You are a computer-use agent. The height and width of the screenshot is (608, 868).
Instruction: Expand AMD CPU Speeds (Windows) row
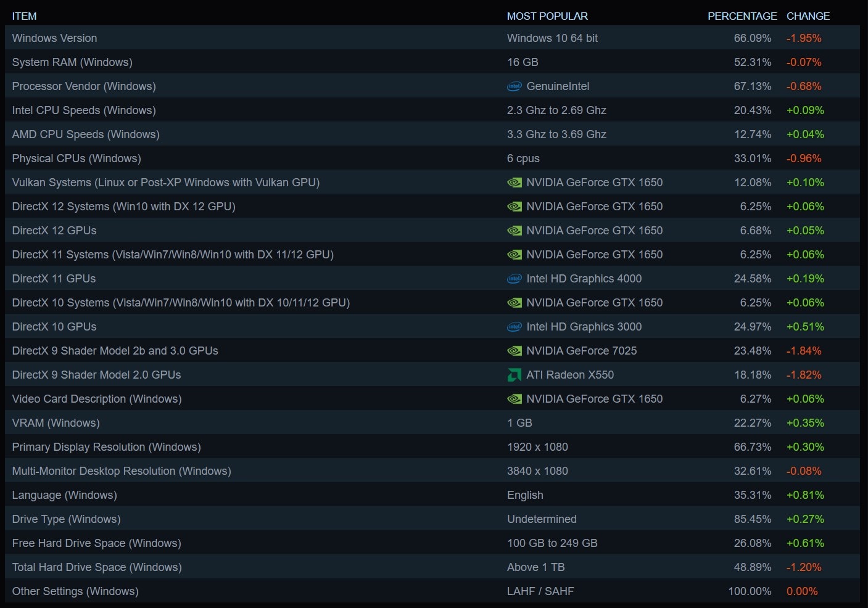coord(432,134)
